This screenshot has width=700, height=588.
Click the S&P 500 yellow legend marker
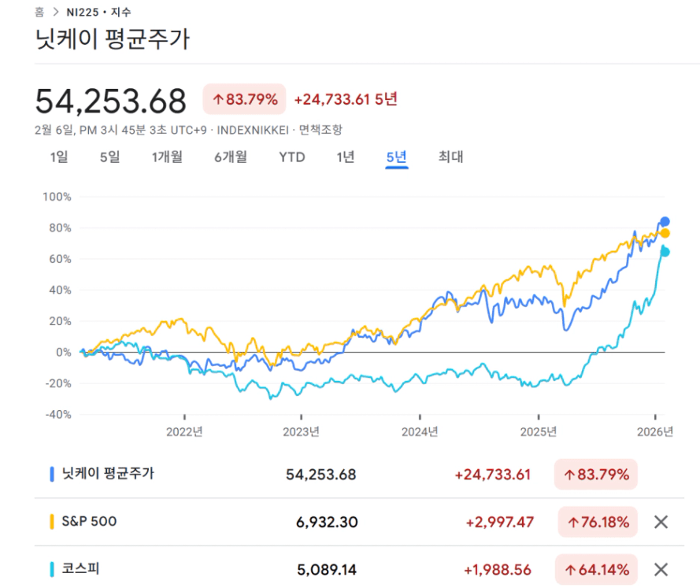pyautogui.click(x=52, y=522)
